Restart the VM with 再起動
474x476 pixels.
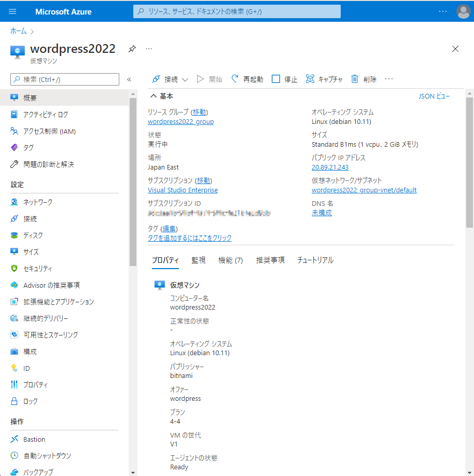point(247,79)
